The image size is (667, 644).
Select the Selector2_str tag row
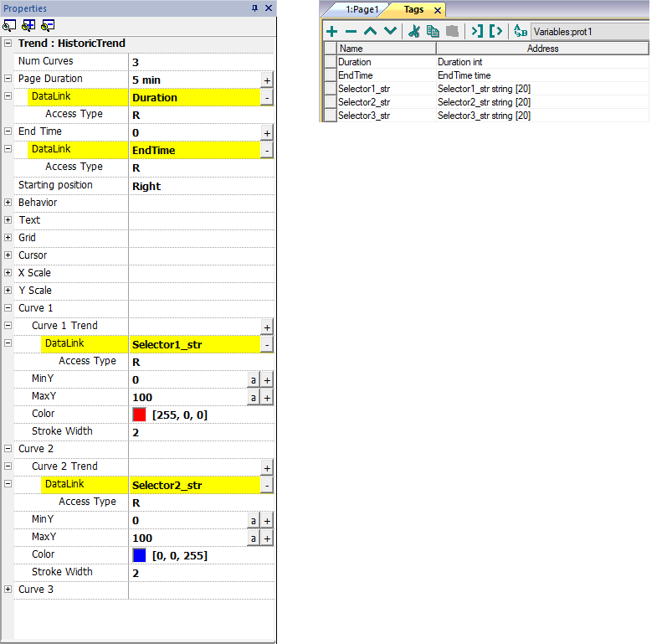tap(364, 102)
